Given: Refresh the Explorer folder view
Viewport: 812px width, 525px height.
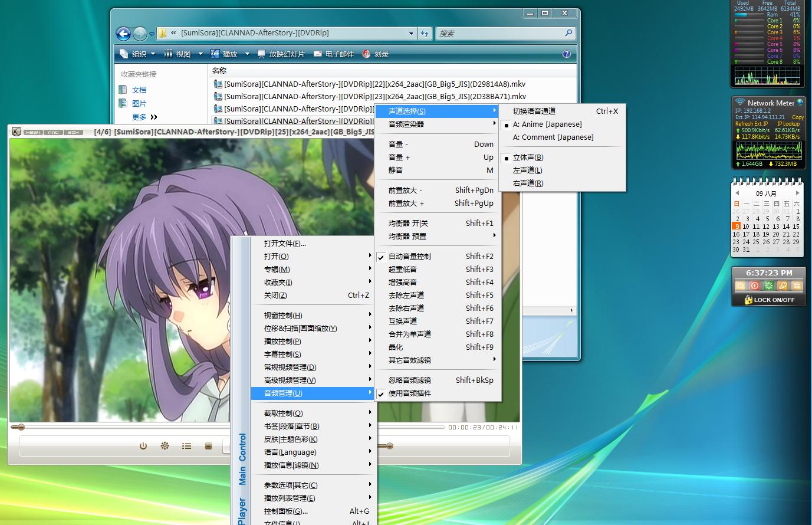Looking at the screenshot, I should 425,34.
